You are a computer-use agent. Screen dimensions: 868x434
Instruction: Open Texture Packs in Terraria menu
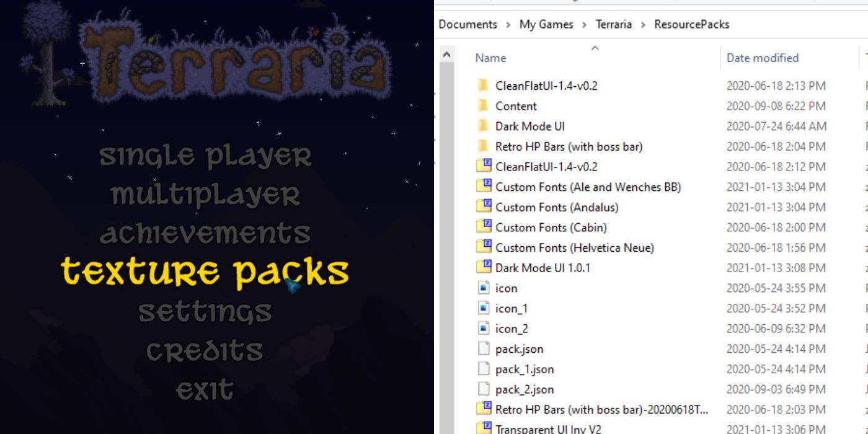coord(205,273)
